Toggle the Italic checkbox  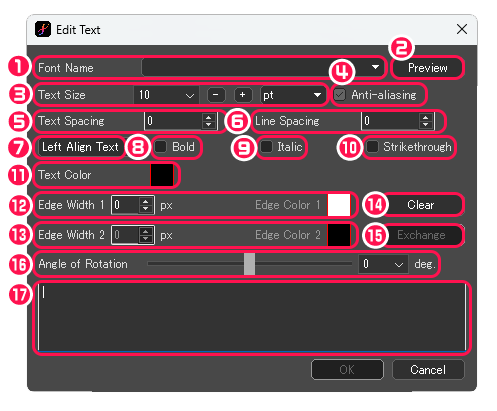click(266, 147)
